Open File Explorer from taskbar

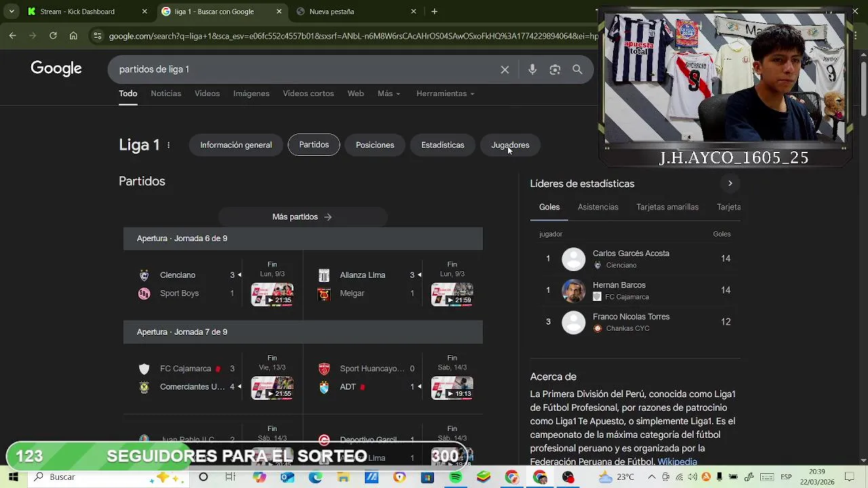[x=343, y=477]
